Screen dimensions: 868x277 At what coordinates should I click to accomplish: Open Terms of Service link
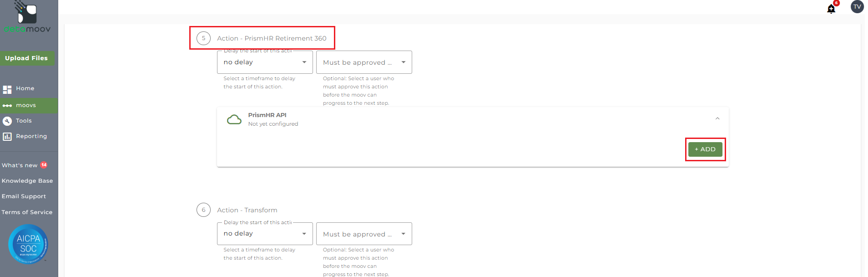(x=27, y=212)
